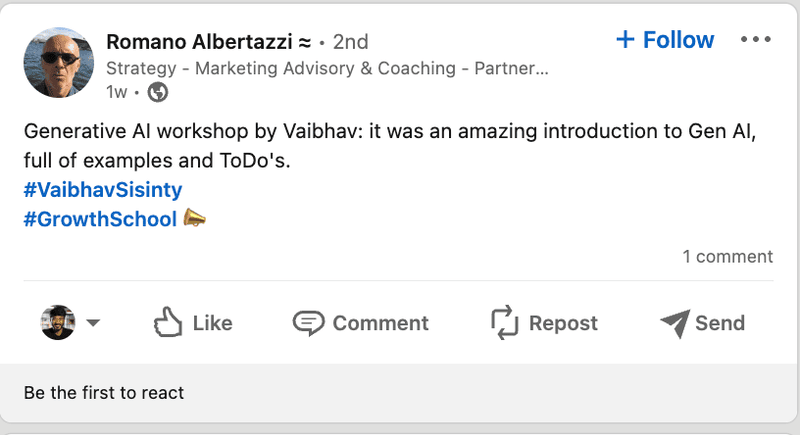
Task: Click the Send paper plane icon
Action: pos(674,322)
